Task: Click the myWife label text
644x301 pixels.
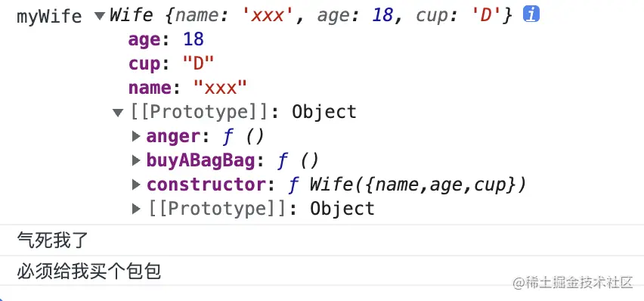Action: click(x=49, y=17)
